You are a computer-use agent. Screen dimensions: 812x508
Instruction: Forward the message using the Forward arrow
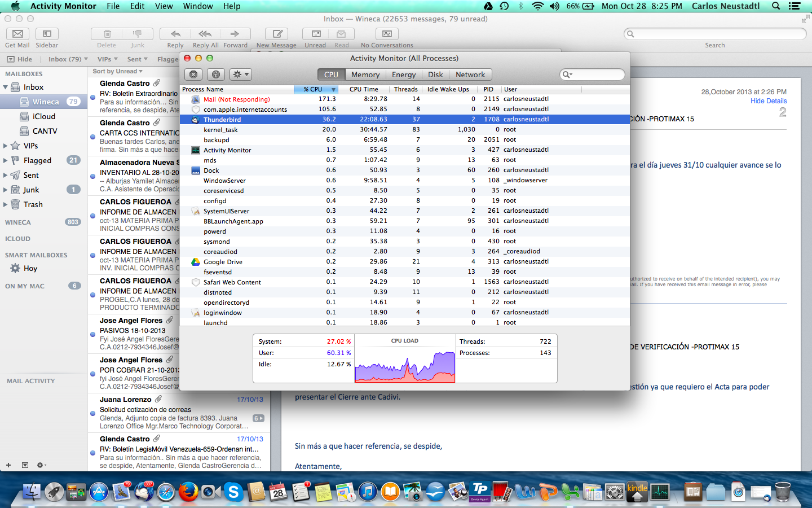tap(235, 34)
